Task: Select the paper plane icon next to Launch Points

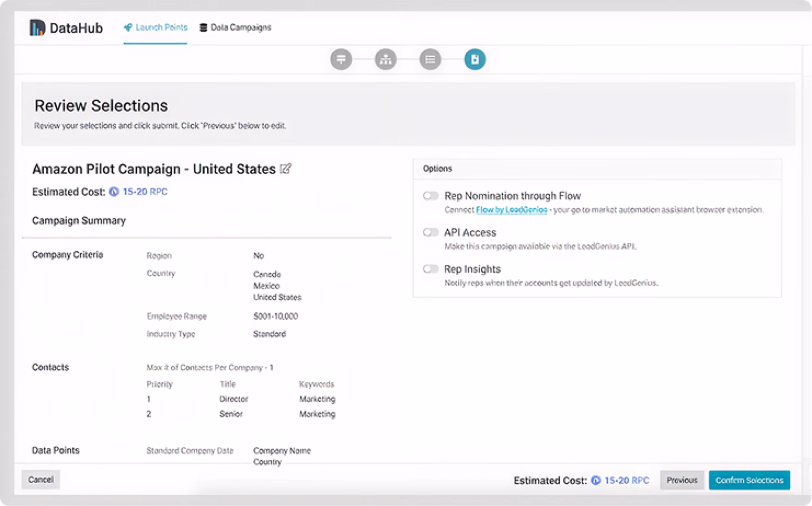Action: [x=129, y=26]
